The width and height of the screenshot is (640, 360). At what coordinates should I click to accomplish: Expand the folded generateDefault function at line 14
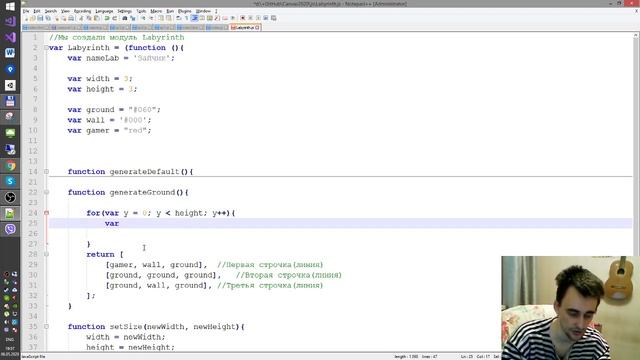[47, 172]
